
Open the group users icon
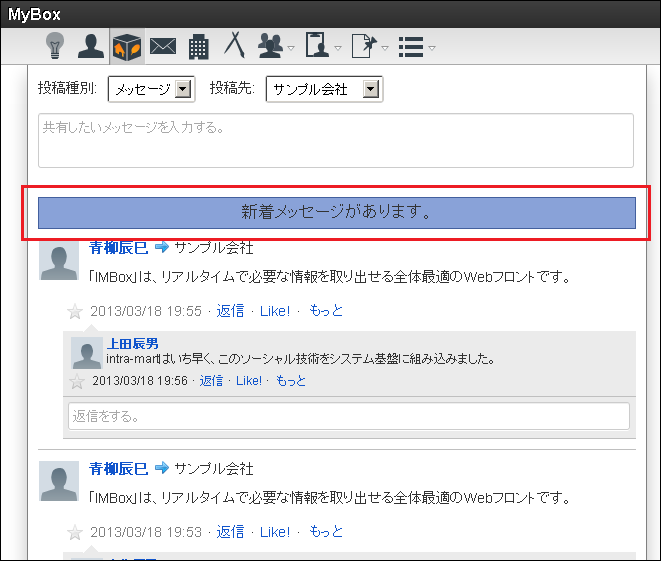tap(271, 46)
